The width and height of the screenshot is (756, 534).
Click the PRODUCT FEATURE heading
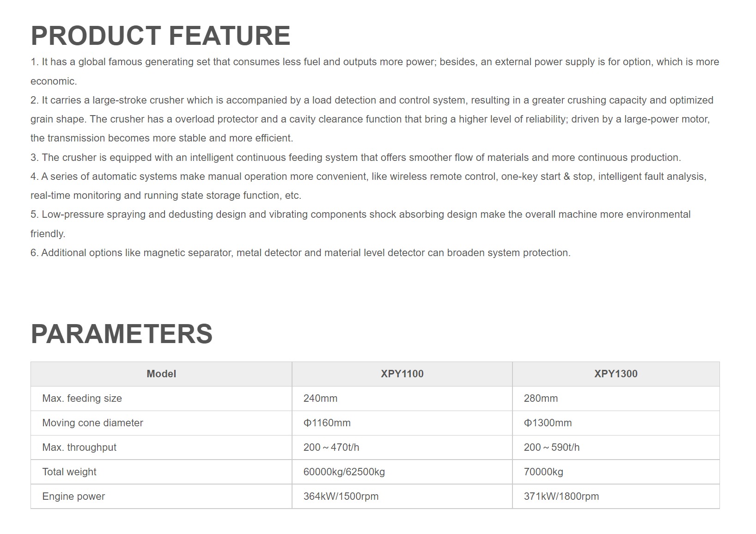pos(160,36)
